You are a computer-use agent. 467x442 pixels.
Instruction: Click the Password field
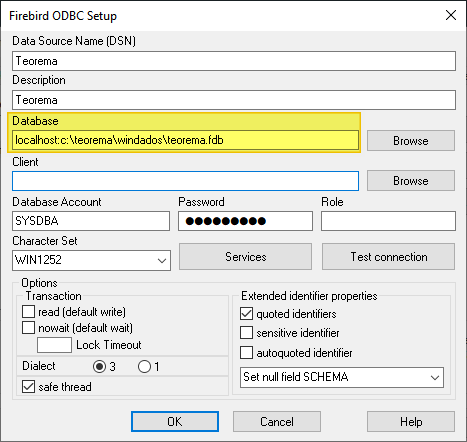coord(245,221)
